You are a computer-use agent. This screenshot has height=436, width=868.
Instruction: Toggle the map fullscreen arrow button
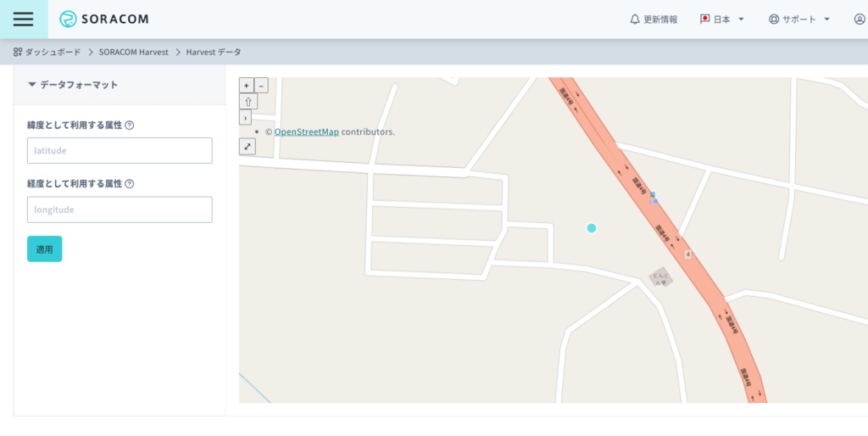[247, 146]
